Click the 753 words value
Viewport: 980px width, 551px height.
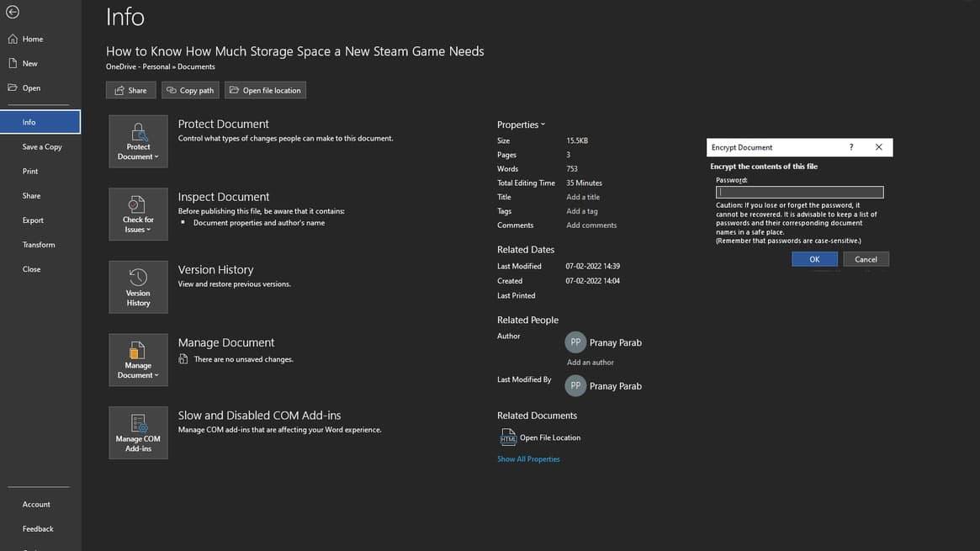point(572,169)
